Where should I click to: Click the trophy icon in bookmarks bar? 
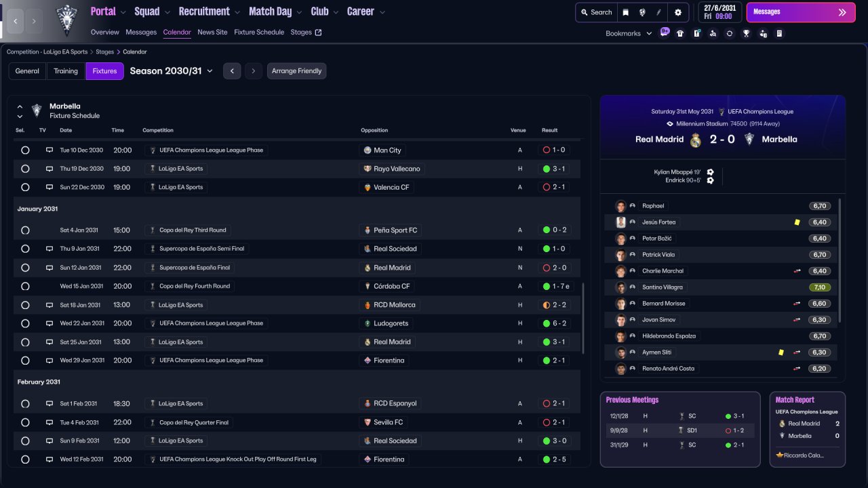(x=746, y=33)
